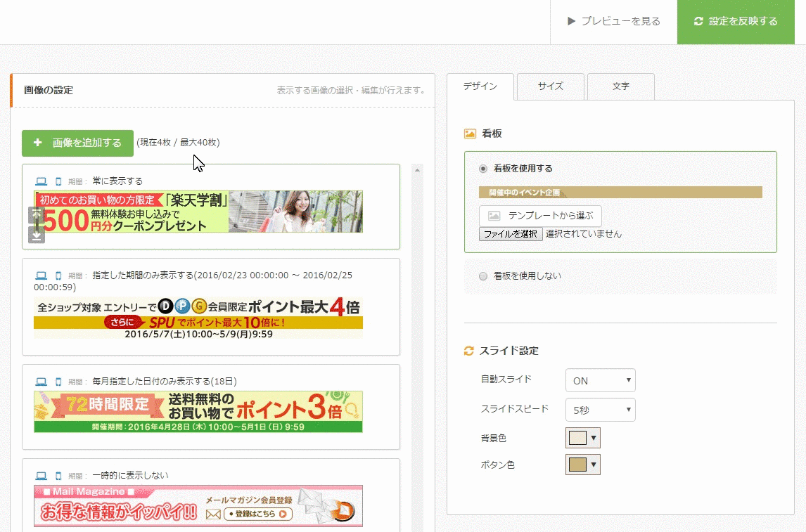Image resolution: width=806 pixels, height=532 pixels.
Task: Click the move-to-top arrow icon on the 楽天学割 banner
Action: pyautogui.click(x=36, y=214)
